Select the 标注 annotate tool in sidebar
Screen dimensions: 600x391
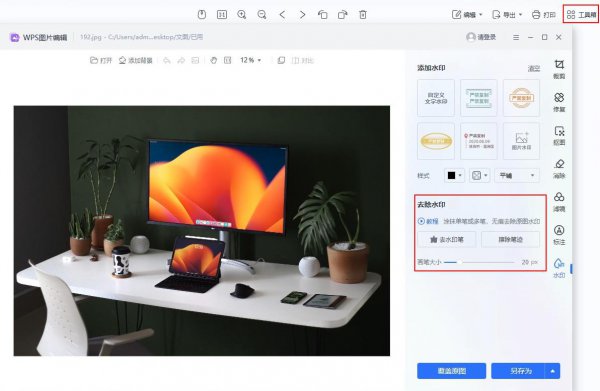[559, 235]
